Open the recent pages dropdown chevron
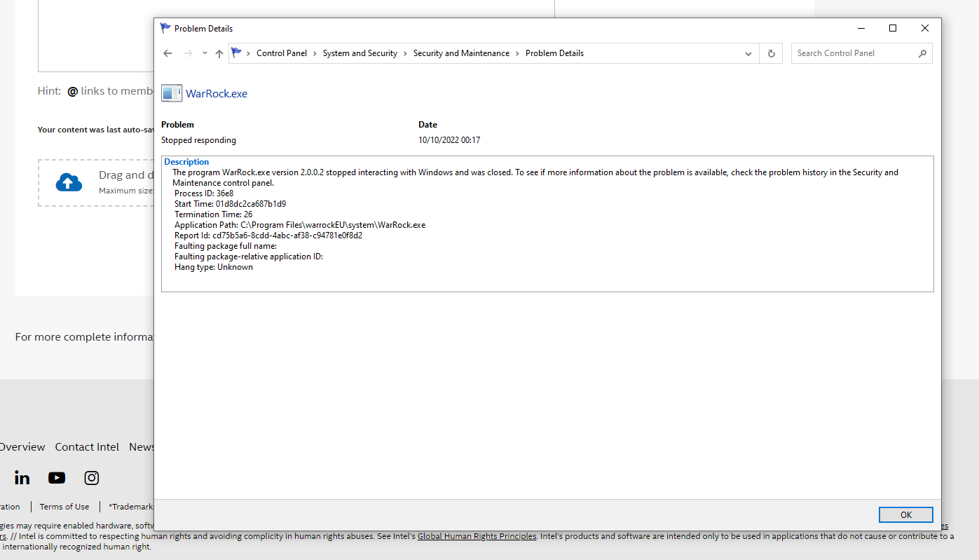This screenshot has height=560, width=979. click(204, 53)
